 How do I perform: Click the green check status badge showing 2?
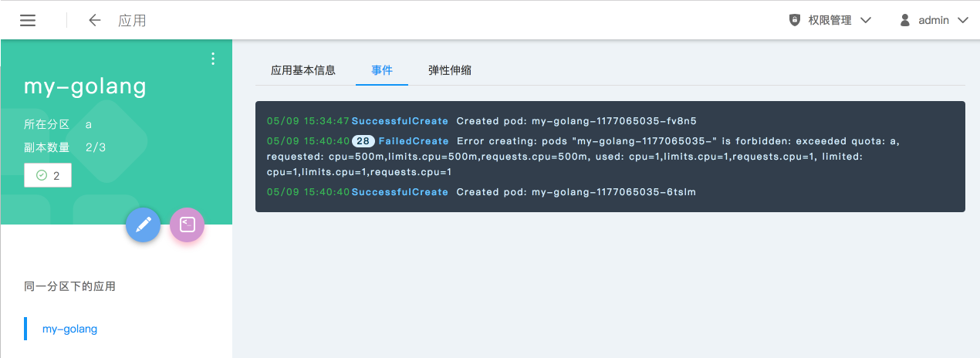click(x=48, y=176)
